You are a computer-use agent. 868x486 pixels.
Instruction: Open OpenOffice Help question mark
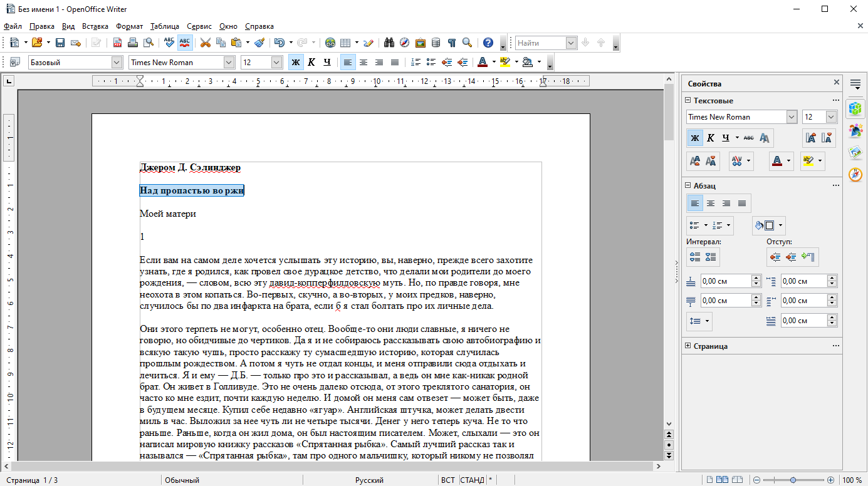[x=488, y=43]
